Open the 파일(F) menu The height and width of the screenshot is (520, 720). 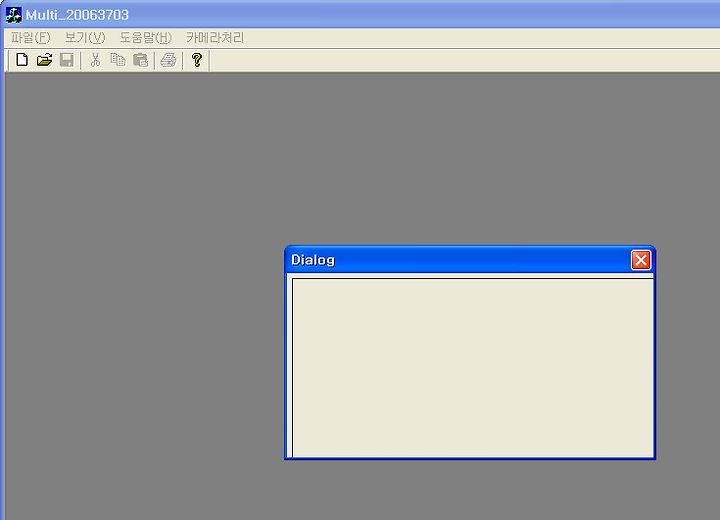[x=30, y=38]
